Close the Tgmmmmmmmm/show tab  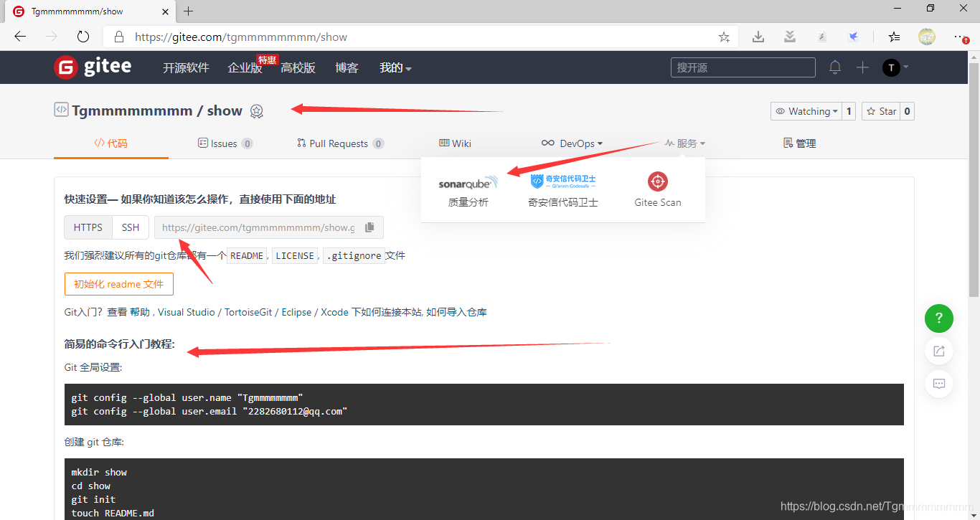click(x=165, y=11)
